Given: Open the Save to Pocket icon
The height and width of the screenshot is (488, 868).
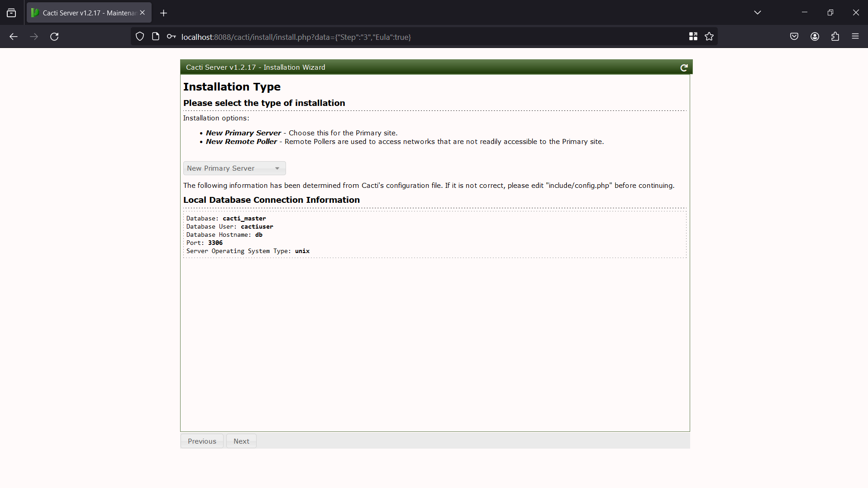Looking at the screenshot, I should point(794,37).
